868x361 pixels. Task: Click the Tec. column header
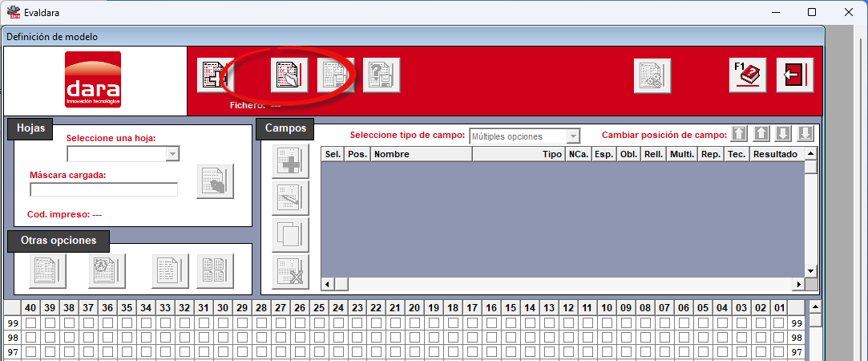pyautogui.click(x=737, y=154)
